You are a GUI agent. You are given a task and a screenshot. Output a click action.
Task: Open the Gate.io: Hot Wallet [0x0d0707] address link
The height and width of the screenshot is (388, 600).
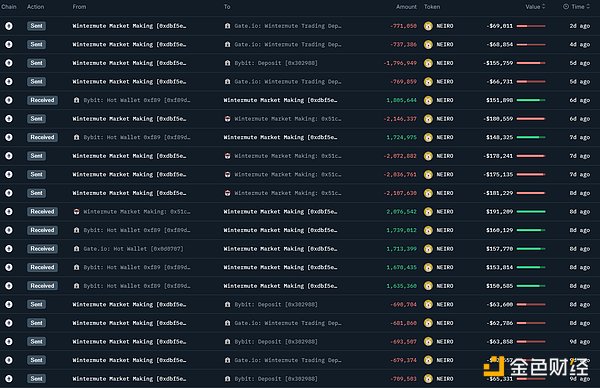tap(134, 249)
